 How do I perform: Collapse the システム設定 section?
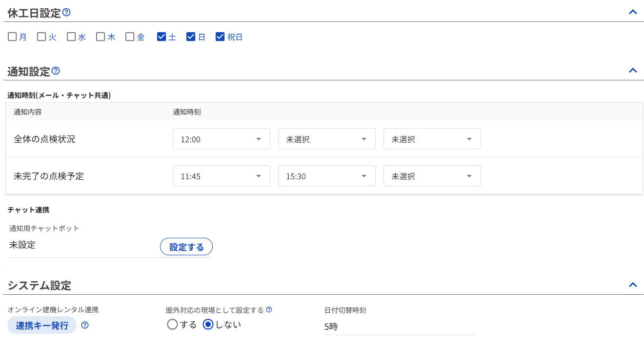[x=633, y=285]
